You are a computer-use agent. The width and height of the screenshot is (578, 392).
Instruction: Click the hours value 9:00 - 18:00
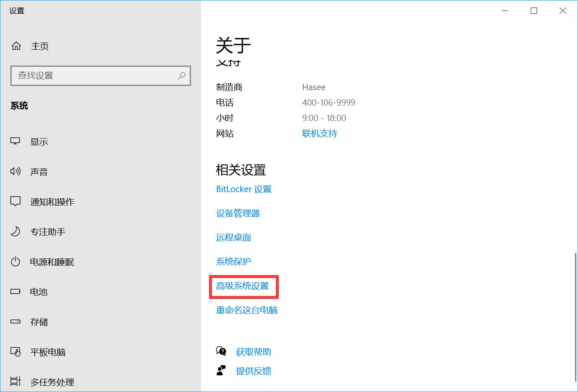click(324, 118)
